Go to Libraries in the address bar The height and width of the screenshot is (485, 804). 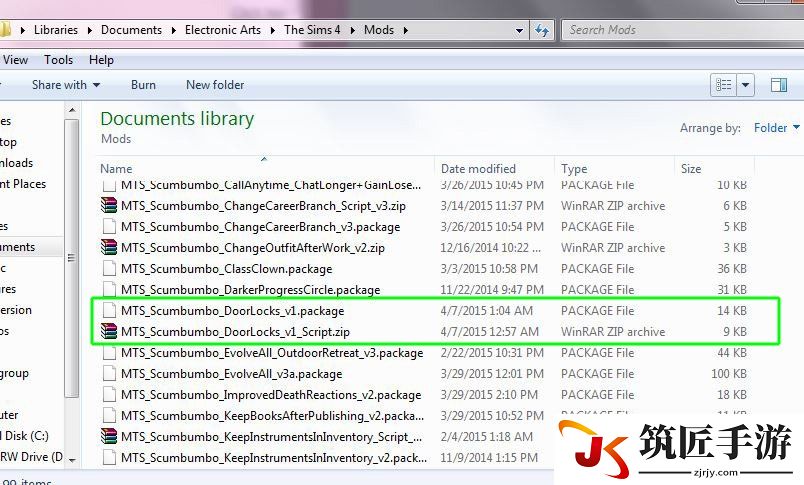click(56, 30)
